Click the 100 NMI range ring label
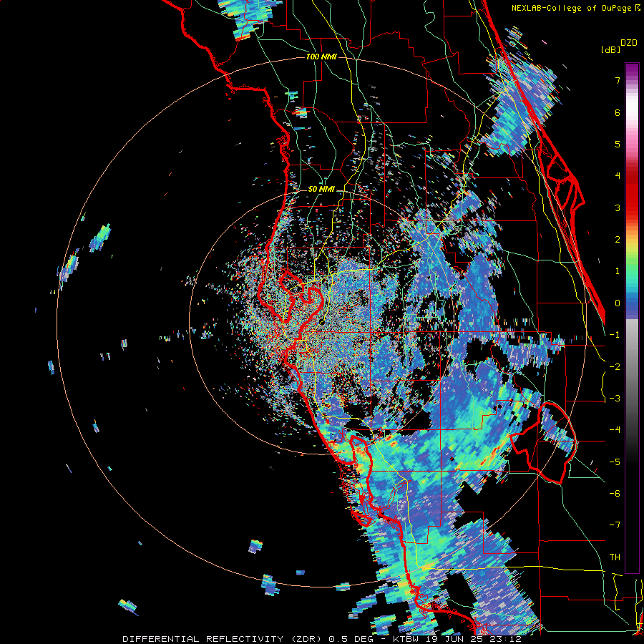 (x=321, y=57)
